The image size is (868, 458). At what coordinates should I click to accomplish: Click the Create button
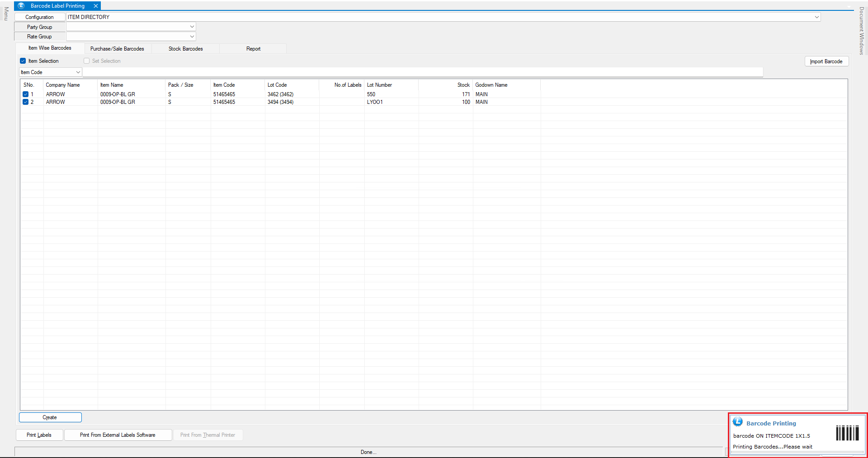click(50, 417)
